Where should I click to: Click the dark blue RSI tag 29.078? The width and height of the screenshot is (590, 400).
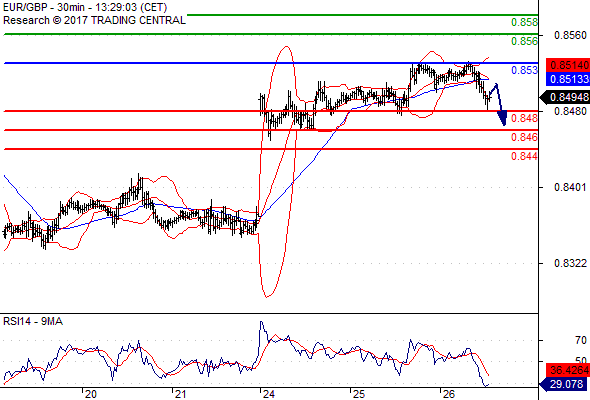pos(565,384)
